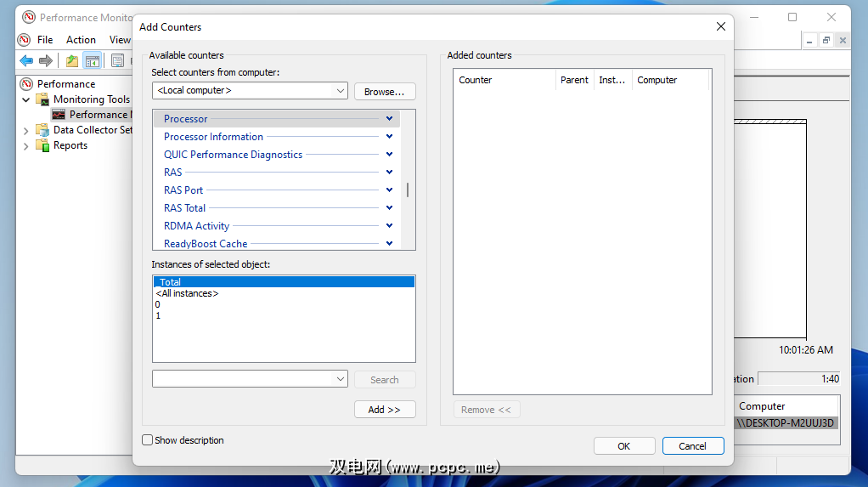Click the menu bar system icon beside File
Screen dimensions: 868x487
[24, 40]
